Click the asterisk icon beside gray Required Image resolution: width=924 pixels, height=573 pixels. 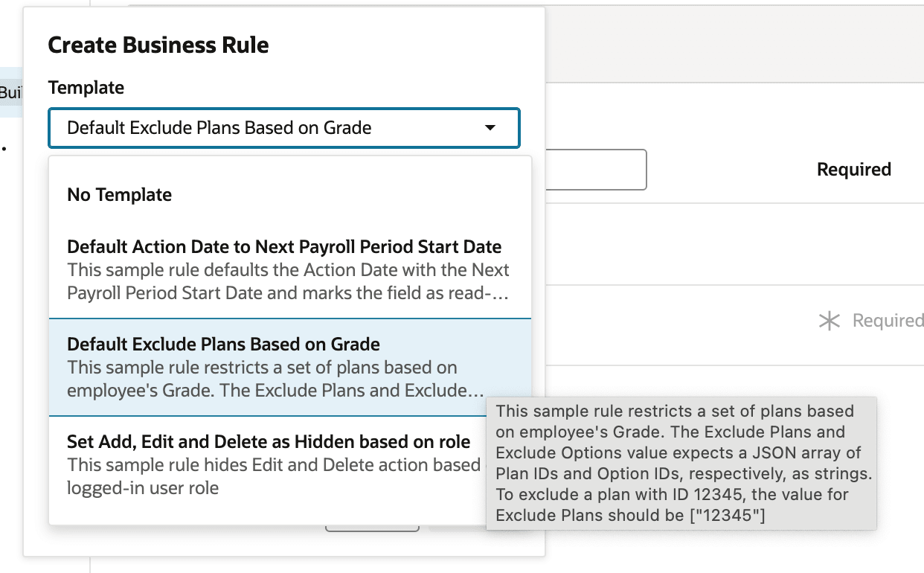pyautogui.click(x=829, y=321)
